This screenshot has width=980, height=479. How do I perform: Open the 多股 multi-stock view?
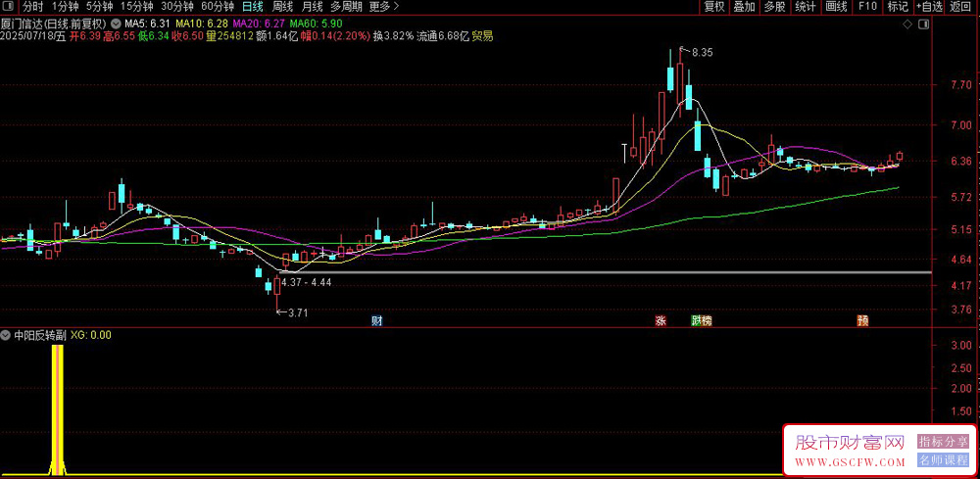774,7
